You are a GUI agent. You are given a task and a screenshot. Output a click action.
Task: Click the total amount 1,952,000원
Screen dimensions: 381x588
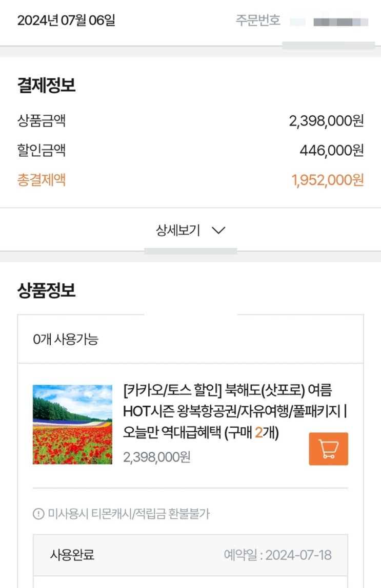pyautogui.click(x=328, y=180)
